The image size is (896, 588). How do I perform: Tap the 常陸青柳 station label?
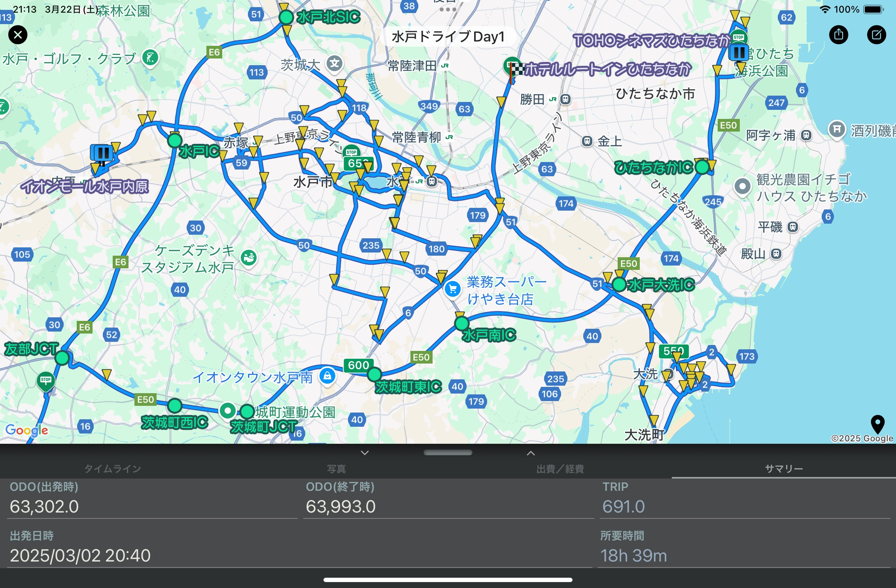pyautogui.click(x=416, y=137)
